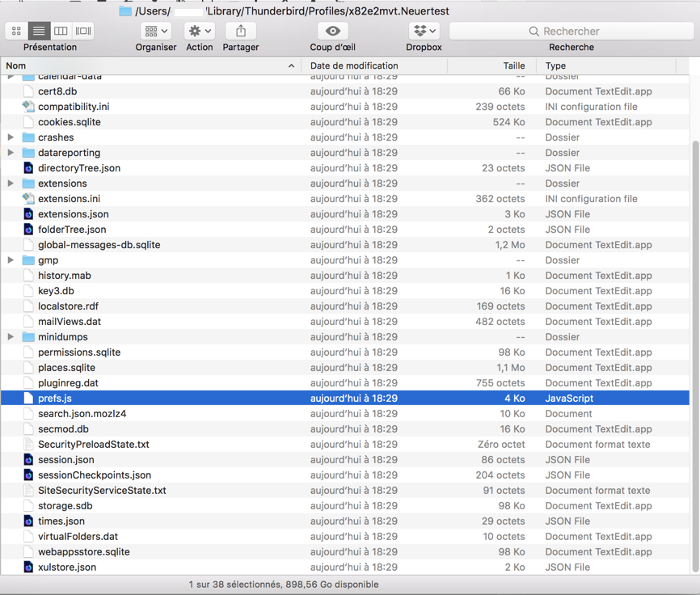The width and height of the screenshot is (700, 595).
Task: Sort by the Taille column header
Action: pos(492,65)
